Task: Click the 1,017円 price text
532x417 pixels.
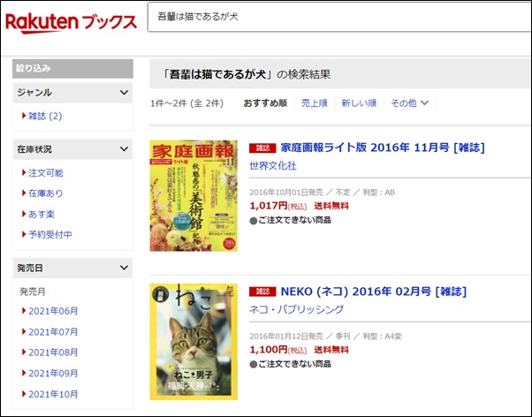Action: [269, 206]
